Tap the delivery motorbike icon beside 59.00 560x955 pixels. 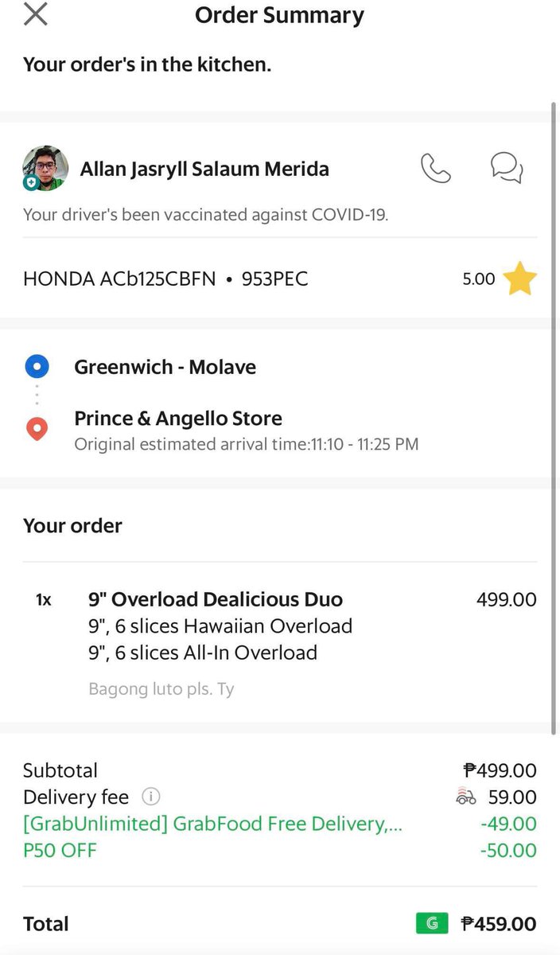click(x=466, y=797)
